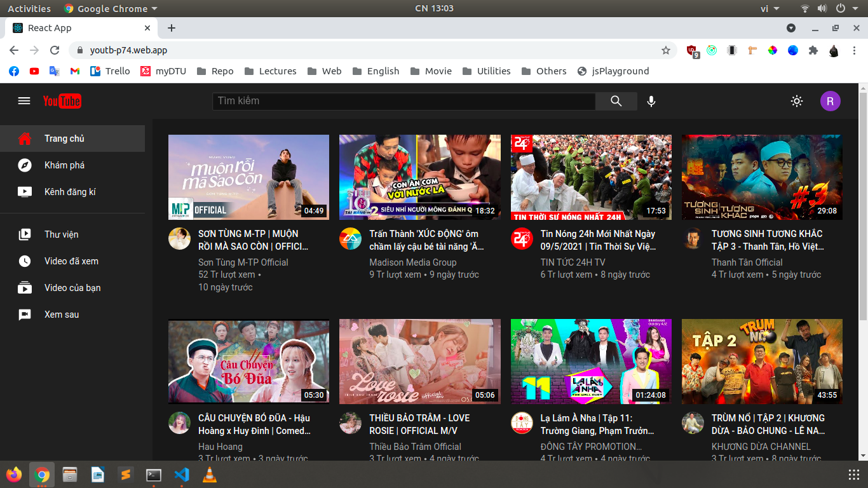
Task: Open TIN TỨC 24H TV channel avatar
Action: 522,239
